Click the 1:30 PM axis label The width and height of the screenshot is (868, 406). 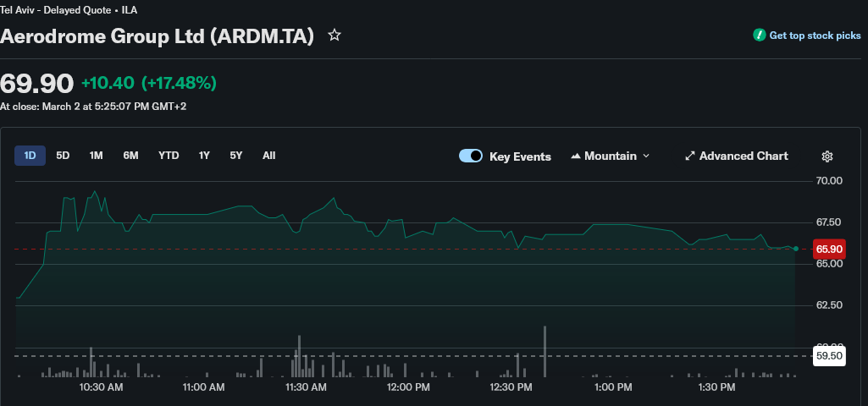click(716, 387)
